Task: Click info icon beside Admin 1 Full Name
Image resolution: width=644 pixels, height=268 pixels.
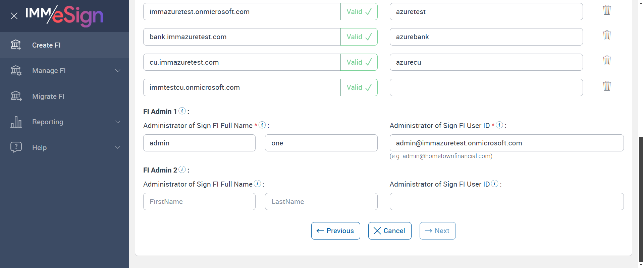Action: [x=262, y=125]
